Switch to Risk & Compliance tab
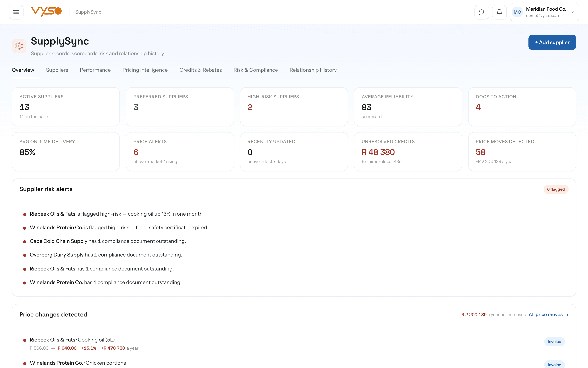The width and height of the screenshot is (588, 368). (x=255, y=70)
